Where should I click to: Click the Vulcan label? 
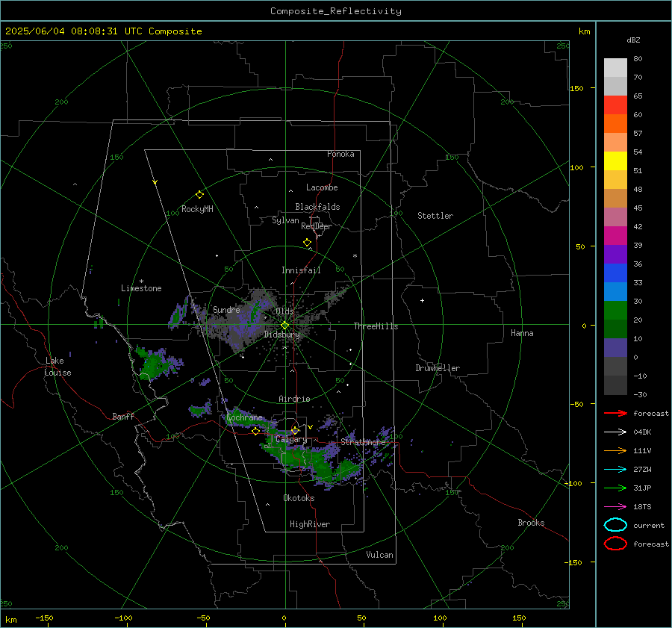coord(379,555)
